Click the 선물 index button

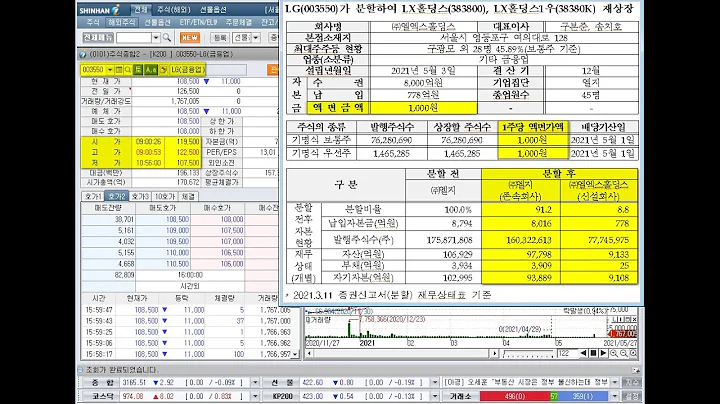pyautogui.click(x=281, y=382)
